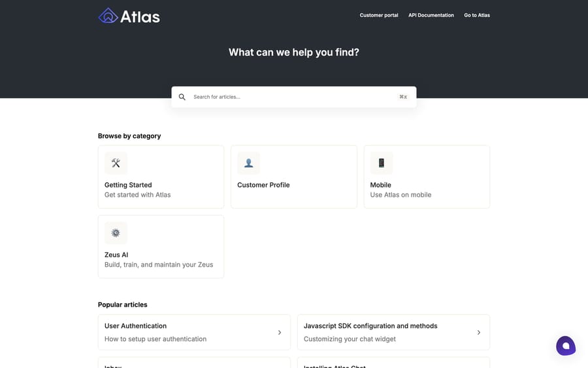Click 'How to setup user authentication' text
Viewport: 588px width, 368px height.
155,339
